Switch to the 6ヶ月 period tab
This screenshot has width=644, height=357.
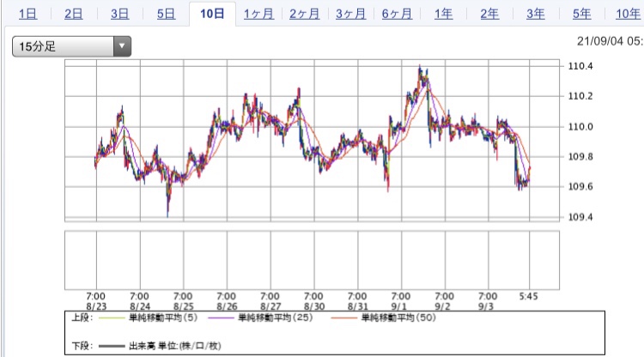coord(398,14)
